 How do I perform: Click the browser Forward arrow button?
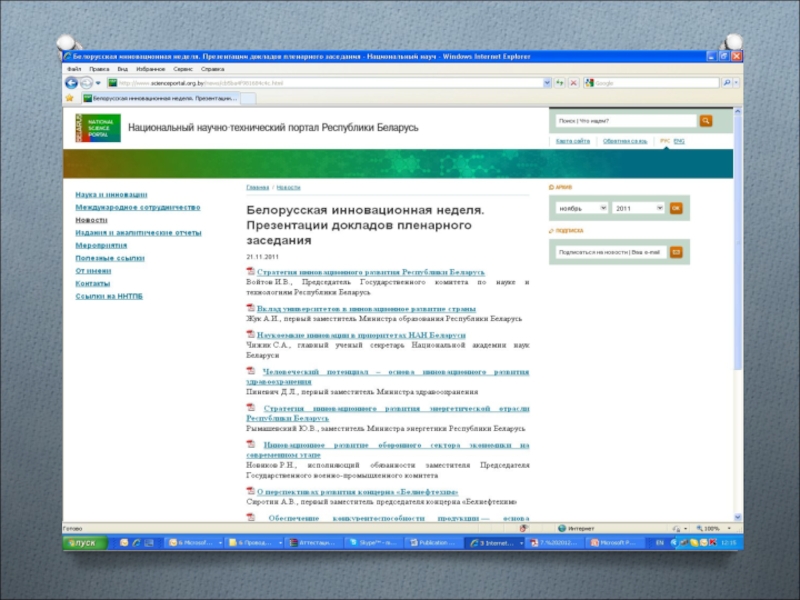click(86, 83)
